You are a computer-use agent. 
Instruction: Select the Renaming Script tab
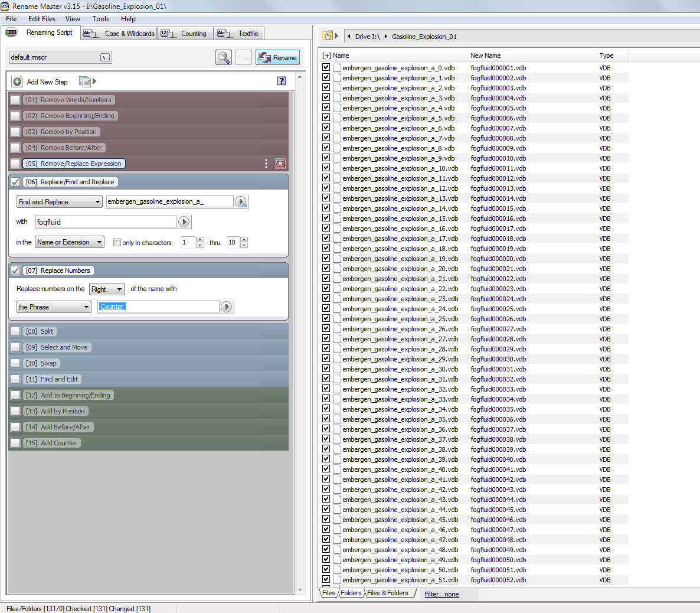(x=41, y=32)
